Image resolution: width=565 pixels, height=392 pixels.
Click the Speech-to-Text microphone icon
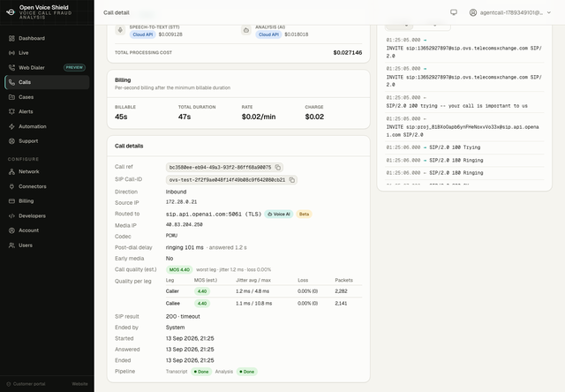click(120, 30)
